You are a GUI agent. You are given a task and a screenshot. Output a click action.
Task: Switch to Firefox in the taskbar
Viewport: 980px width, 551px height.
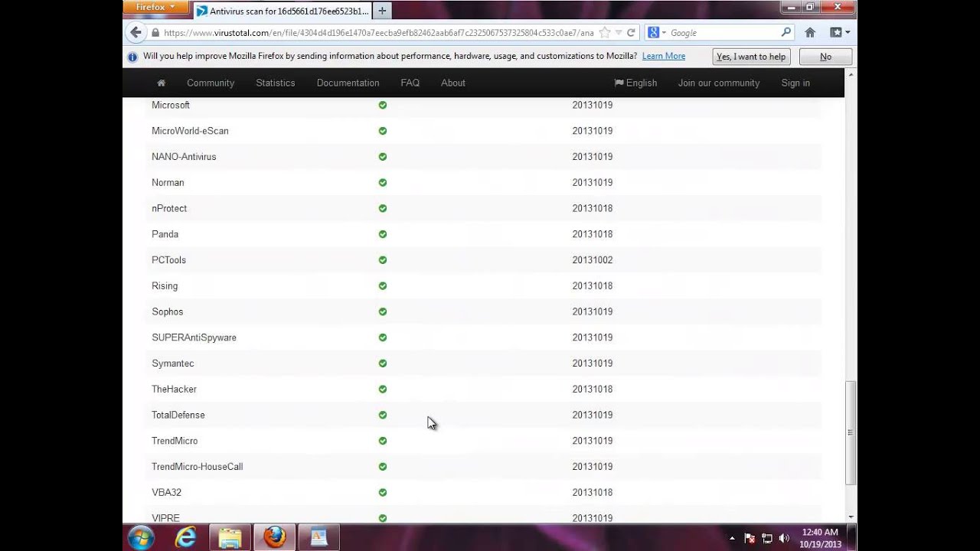pos(274,537)
